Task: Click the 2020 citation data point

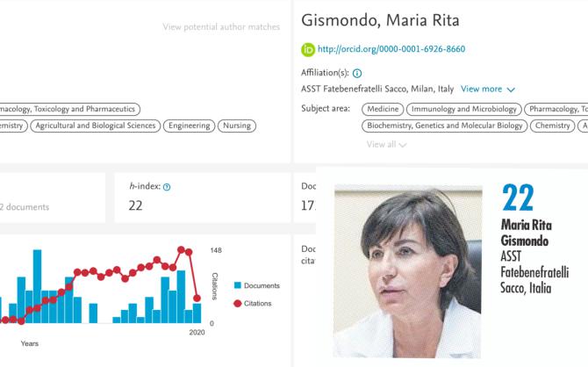Action: click(197, 299)
